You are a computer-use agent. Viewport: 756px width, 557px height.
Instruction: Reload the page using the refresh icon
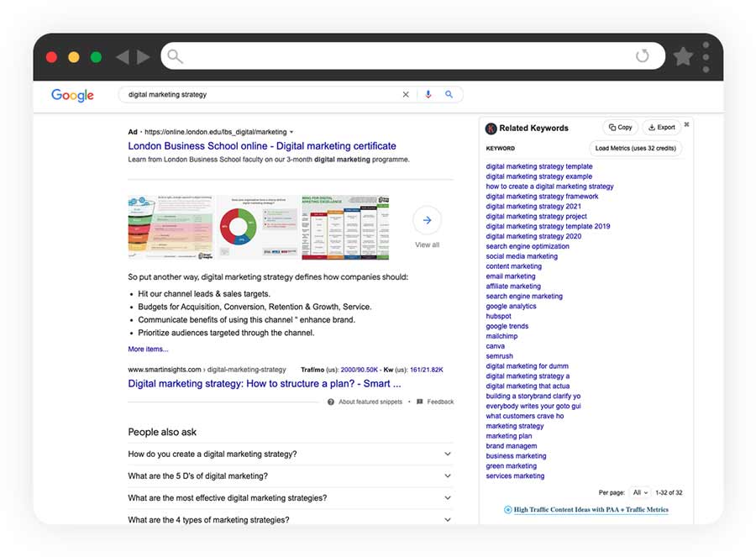(x=643, y=55)
